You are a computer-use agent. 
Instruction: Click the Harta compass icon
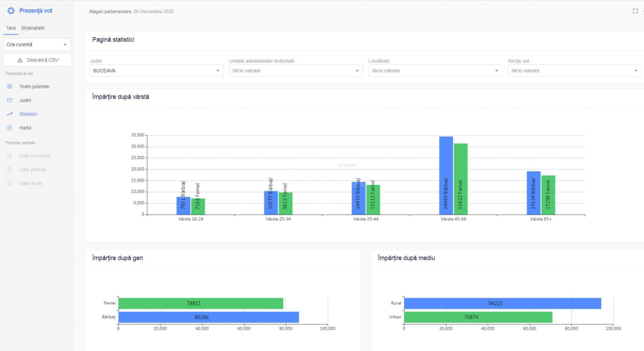10,128
